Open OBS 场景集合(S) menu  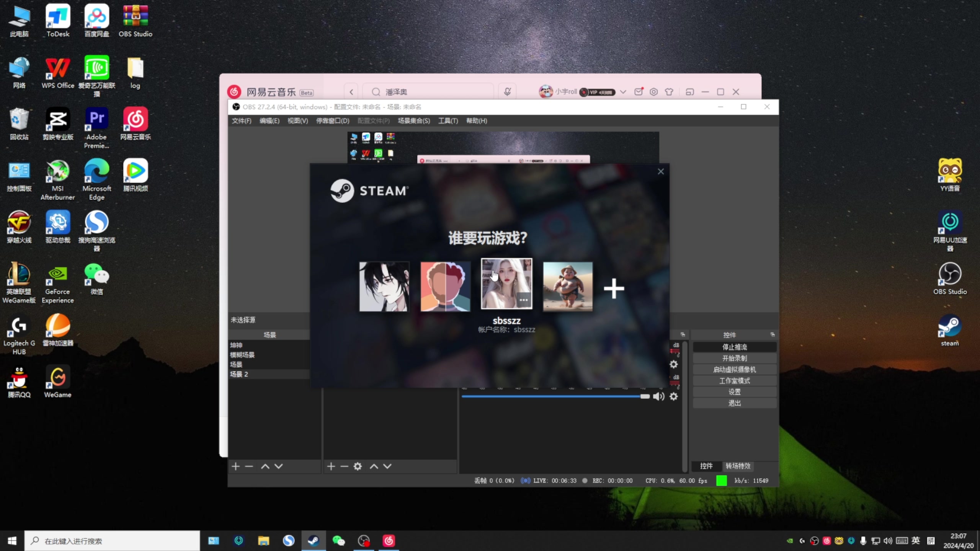(414, 121)
